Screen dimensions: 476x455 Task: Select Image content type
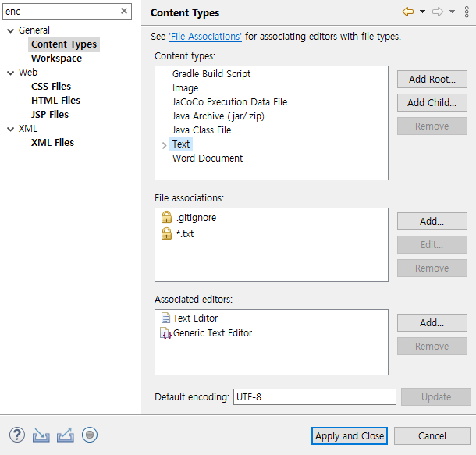click(185, 88)
